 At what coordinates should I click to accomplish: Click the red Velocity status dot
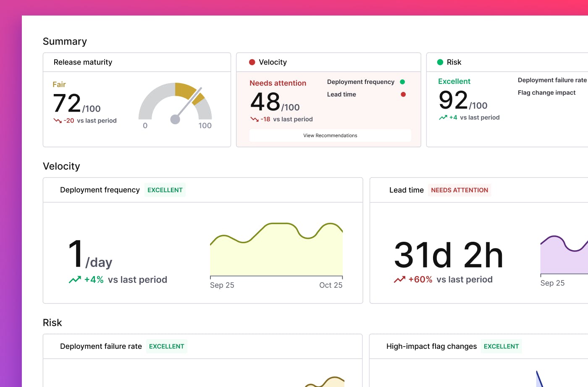pyautogui.click(x=252, y=62)
